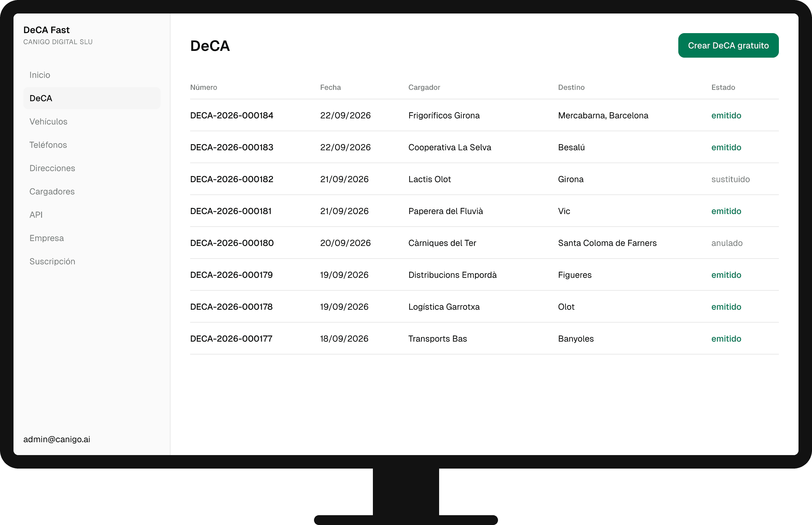Click the Paperera del Fluvià cell
The width and height of the screenshot is (812, 525).
pyautogui.click(x=446, y=211)
